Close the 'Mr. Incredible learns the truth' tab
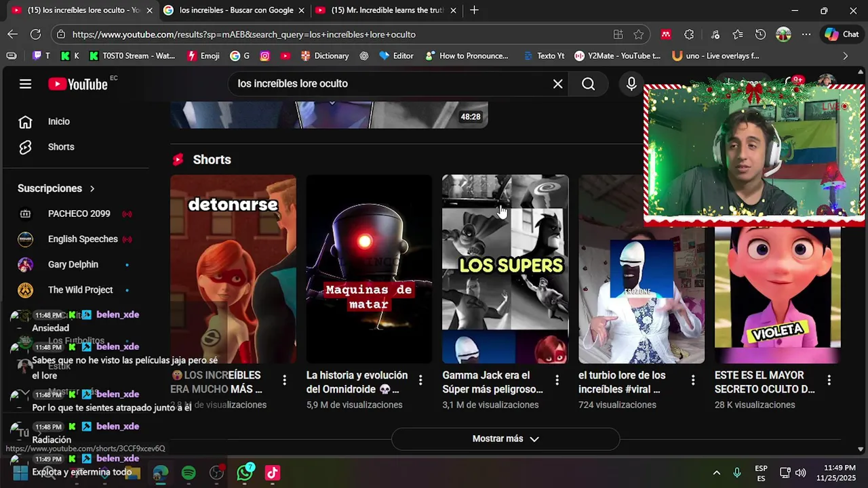 (453, 10)
